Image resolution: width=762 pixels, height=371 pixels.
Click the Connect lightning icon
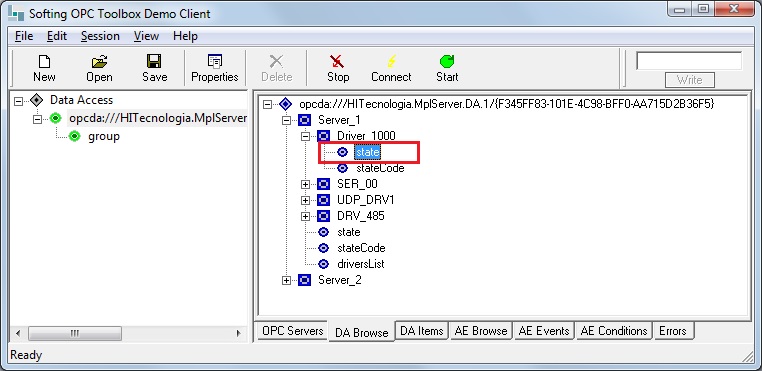391,61
